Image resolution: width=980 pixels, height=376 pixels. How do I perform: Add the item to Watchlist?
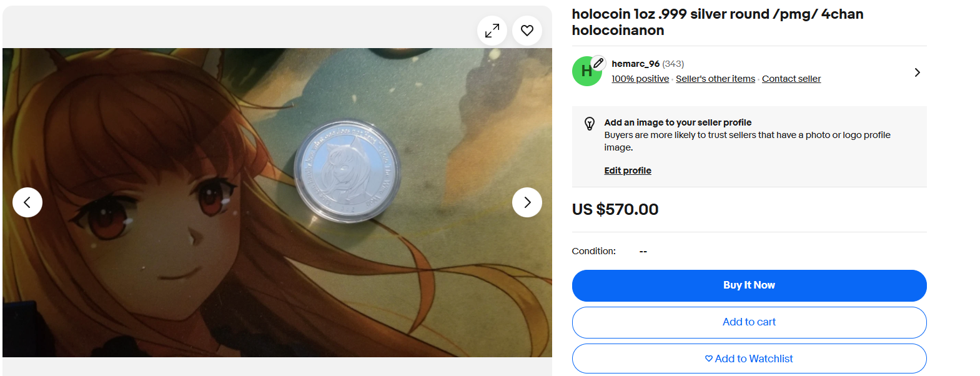(x=749, y=359)
